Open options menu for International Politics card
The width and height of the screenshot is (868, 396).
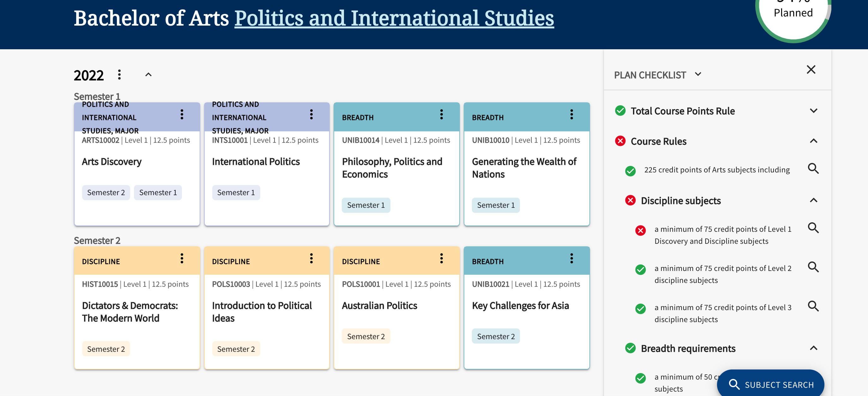[x=311, y=115]
